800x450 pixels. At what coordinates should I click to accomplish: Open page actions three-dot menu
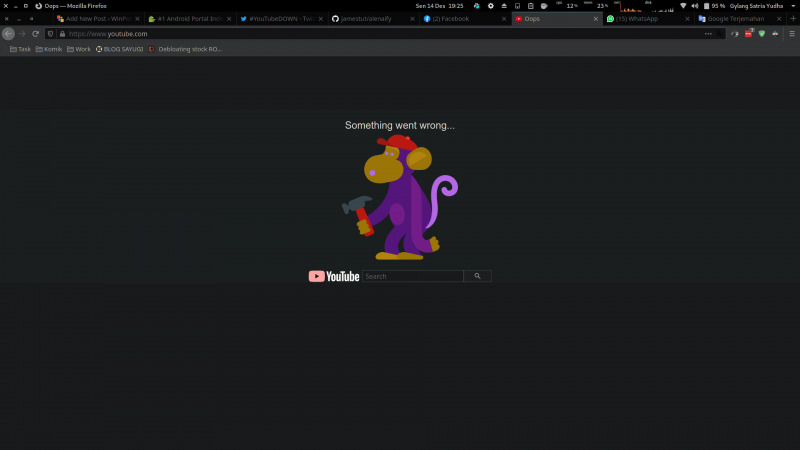(x=708, y=34)
